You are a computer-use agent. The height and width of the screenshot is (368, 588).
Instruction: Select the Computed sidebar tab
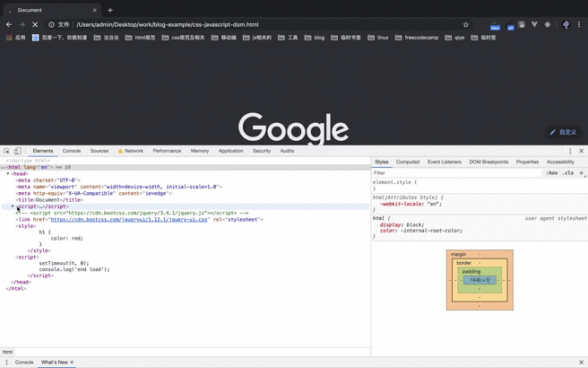408,162
